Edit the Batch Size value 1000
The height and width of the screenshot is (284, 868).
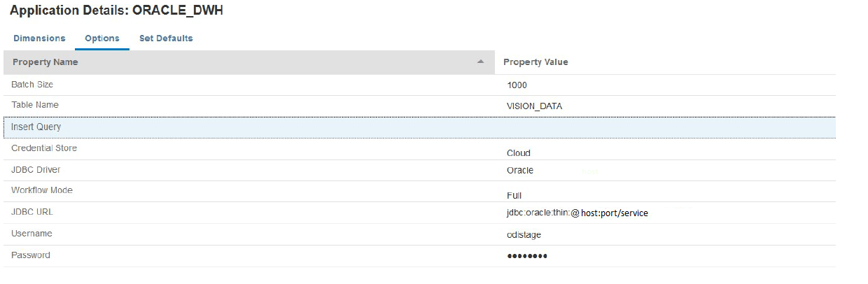pyautogui.click(x=517, y=85)
